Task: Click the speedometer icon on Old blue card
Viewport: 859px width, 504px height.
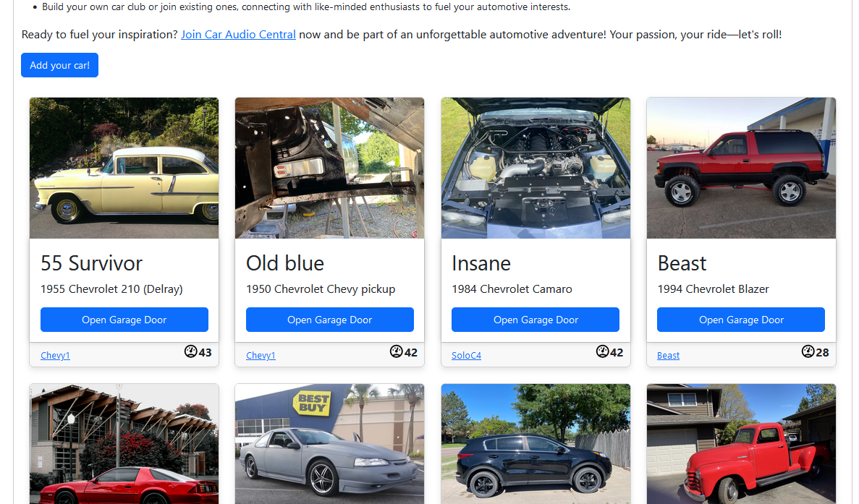Action: (x=396, y=351)
